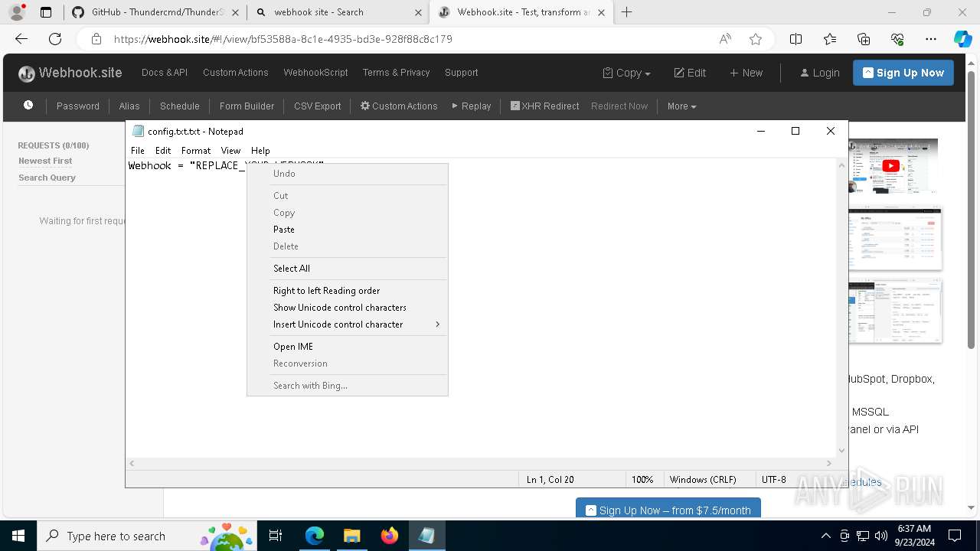Click the Windows taskbar search box
The image size is (980, 551).
[145, 536]
